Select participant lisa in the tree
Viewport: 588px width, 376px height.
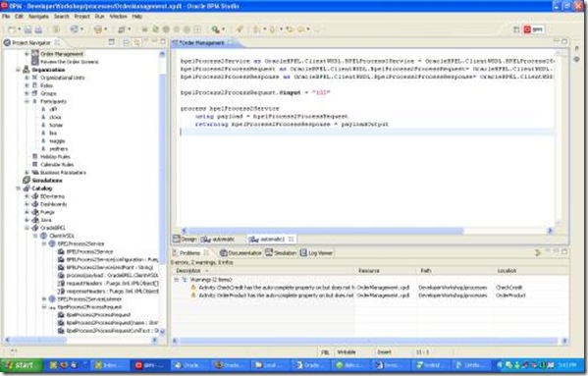coord(53,134)
